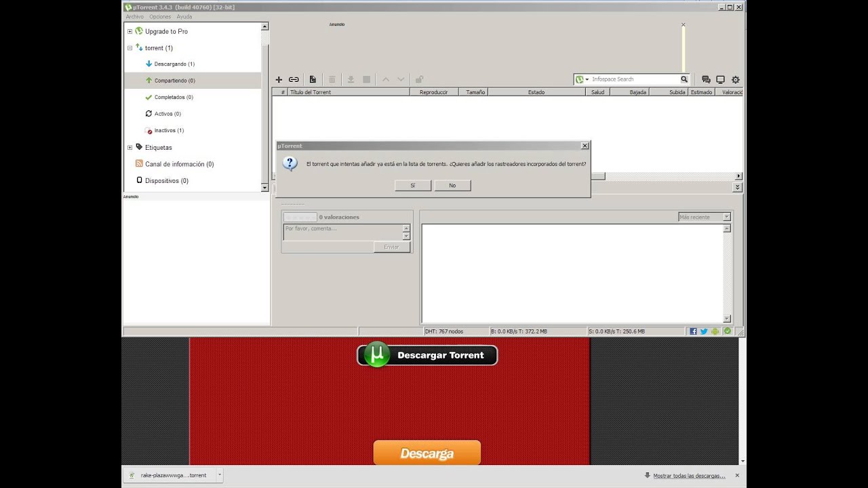Viewport: 868px width, 488px height.
Task: Click the show all downloads arrow icon
Action: click(x=648, y=475)
